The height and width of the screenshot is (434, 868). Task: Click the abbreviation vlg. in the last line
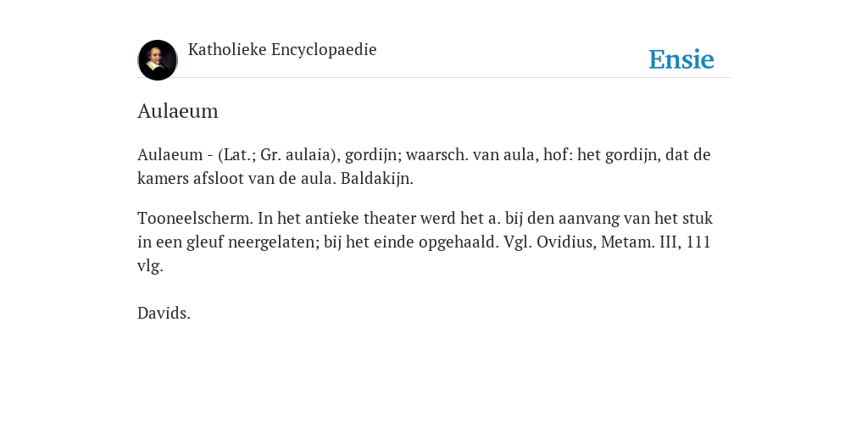point(150,266)
